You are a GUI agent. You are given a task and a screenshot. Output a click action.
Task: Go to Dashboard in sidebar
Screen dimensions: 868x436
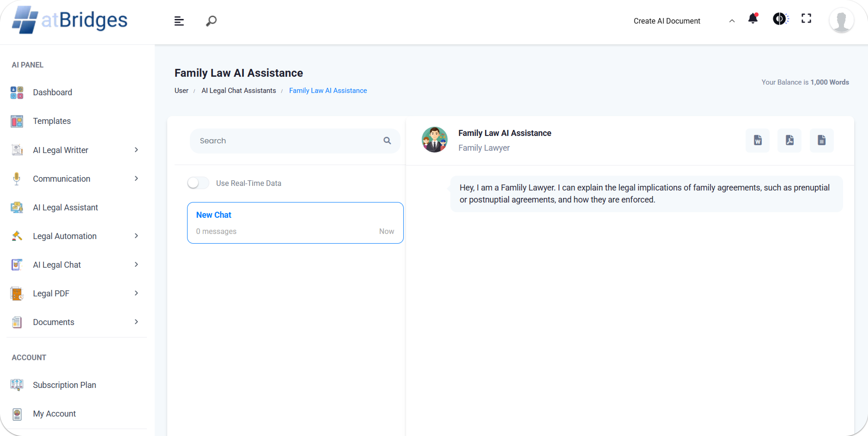click(52, 92)
